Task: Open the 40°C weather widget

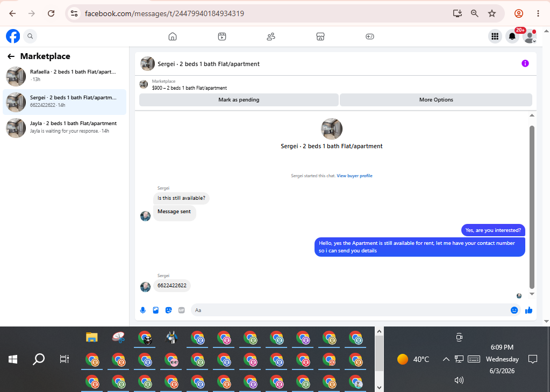Action: pyautogui.click(x=413, y=359)
